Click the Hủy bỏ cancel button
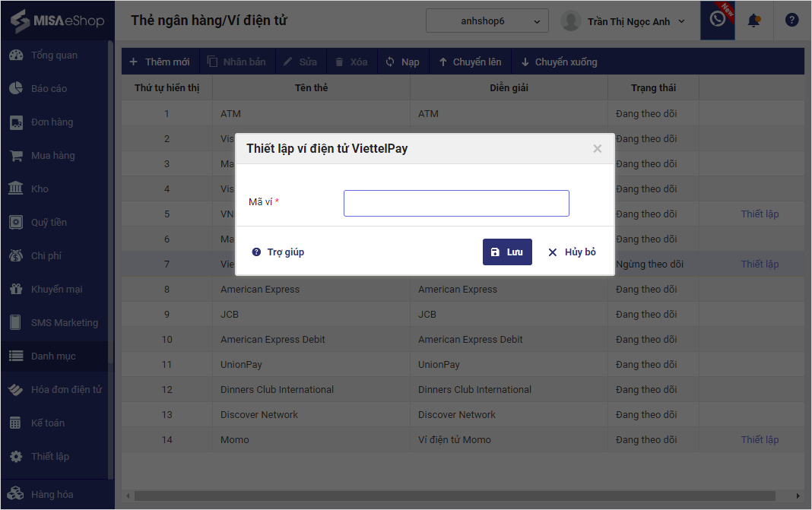The height and width of the screenshot is (510, 812). click(x=572, y=252)
